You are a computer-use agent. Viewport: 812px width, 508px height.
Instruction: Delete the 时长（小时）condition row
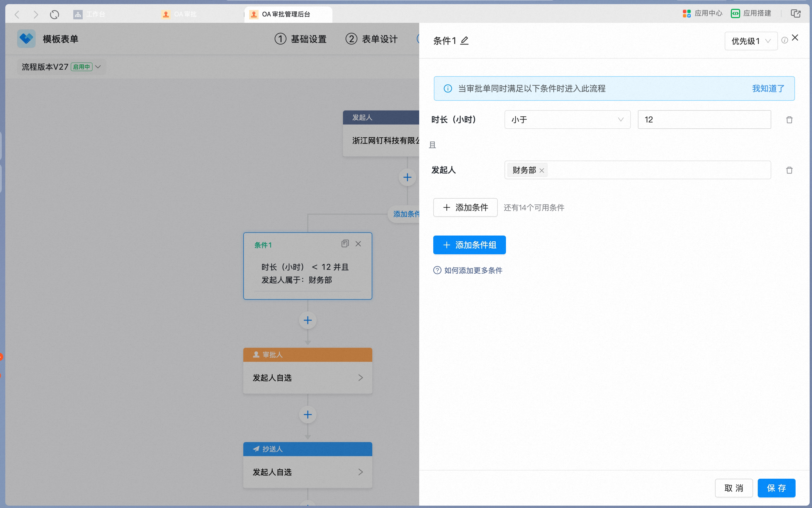pyautogui.click(x=789, y=120)
